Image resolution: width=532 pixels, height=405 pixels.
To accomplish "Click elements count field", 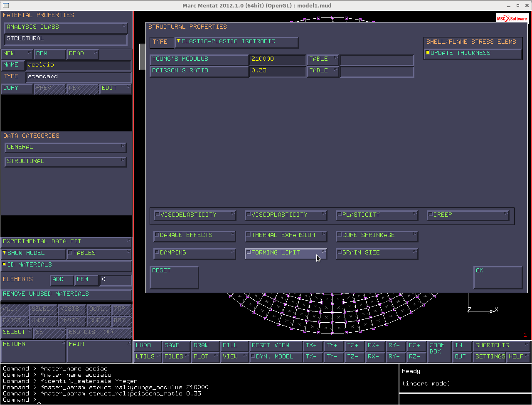I will [x=116, y=280].
